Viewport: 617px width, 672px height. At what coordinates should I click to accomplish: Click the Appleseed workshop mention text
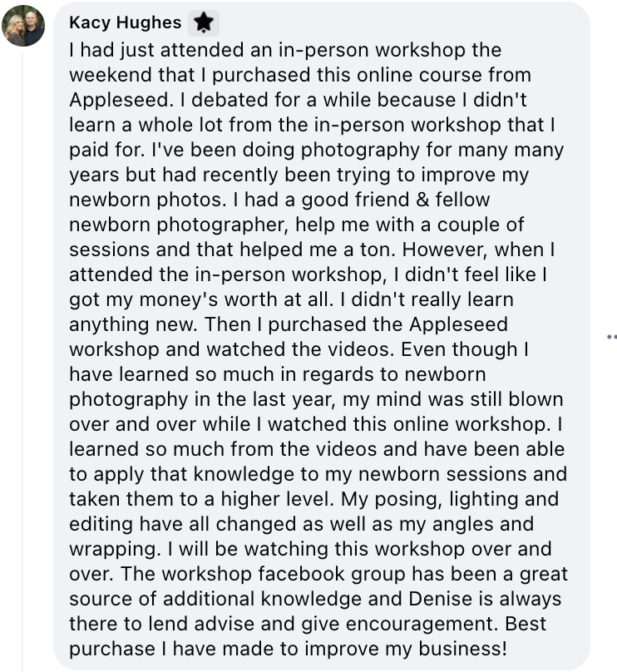(452, 324)
